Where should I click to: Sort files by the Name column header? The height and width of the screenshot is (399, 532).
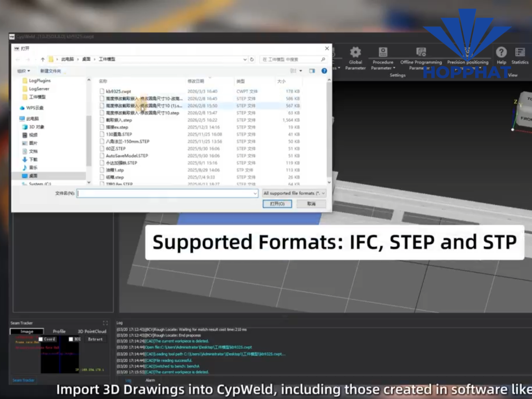[x=103, y=81]
